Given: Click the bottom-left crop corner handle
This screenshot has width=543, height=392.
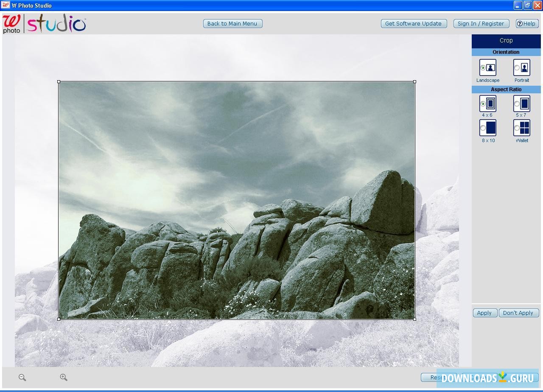Looking at the screenshot, I should [59, 319].
